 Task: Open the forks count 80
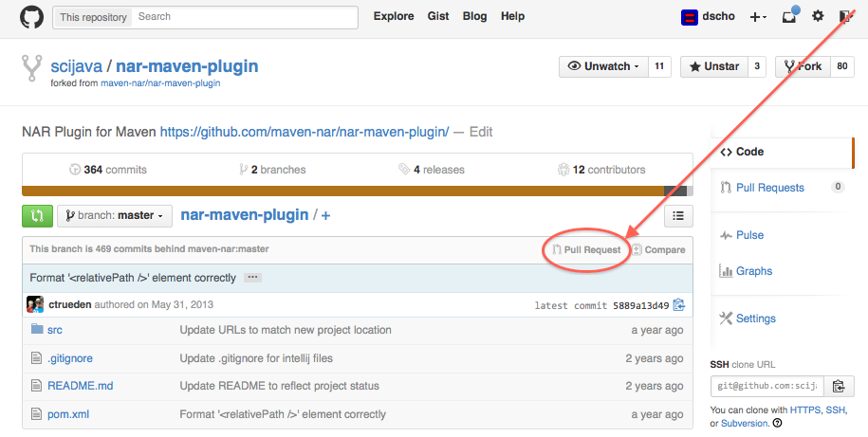(842, 66)
